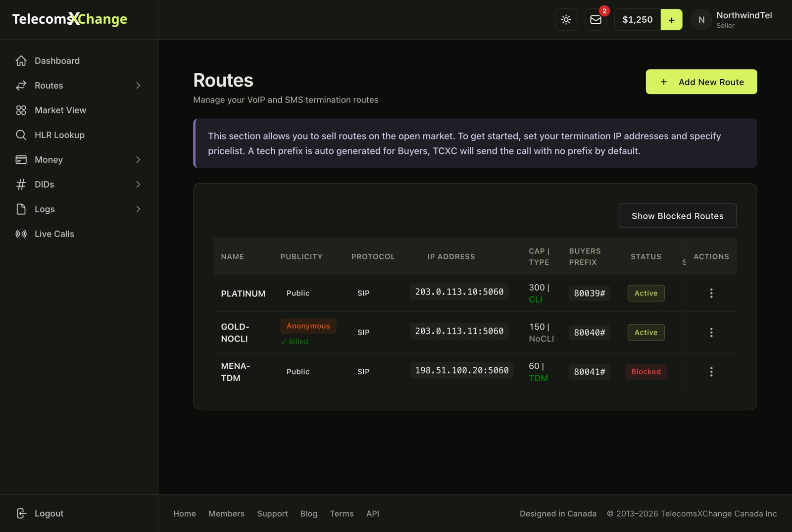Image resolution: width=792 pixels, height=532 pixels.
Task: Toggle light/dark theme sun button
Action: [x=566, y=20]
